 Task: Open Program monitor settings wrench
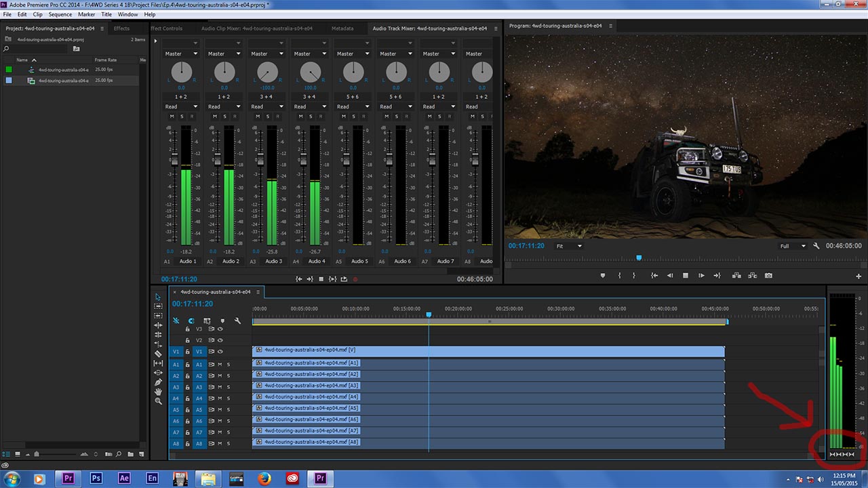pyautogui.click(x=816, y=246)
